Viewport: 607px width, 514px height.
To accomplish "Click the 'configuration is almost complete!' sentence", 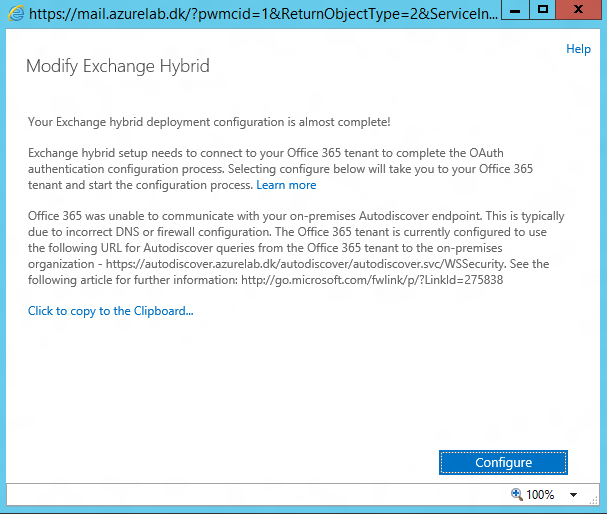I will (209, 122).
